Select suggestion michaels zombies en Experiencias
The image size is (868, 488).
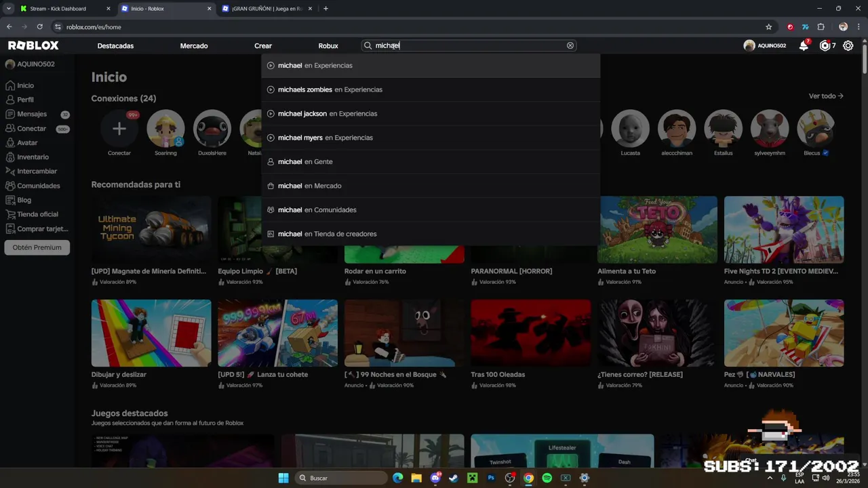431,89
